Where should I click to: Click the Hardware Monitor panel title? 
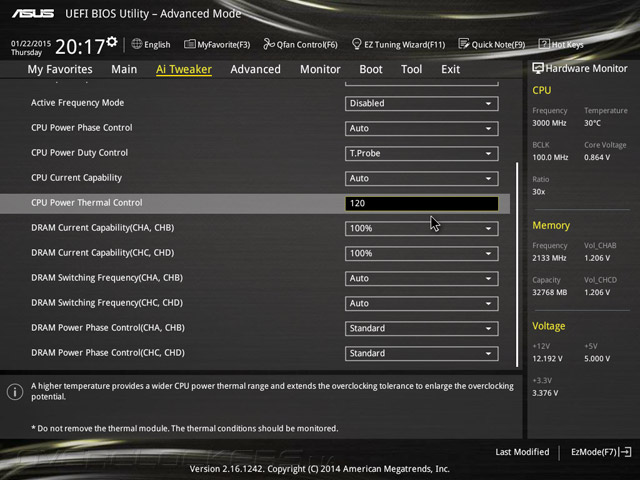click(586, 69)
